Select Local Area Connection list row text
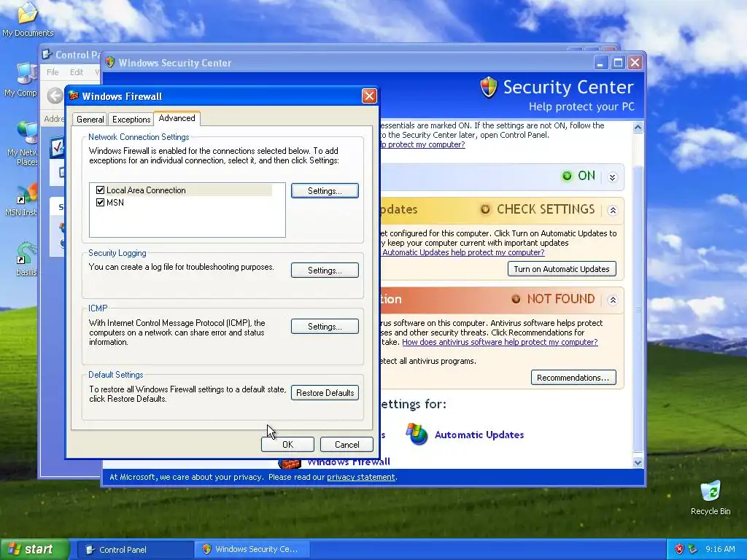The image size is (747, 560). pyautogui.click(x=146, y=190)
